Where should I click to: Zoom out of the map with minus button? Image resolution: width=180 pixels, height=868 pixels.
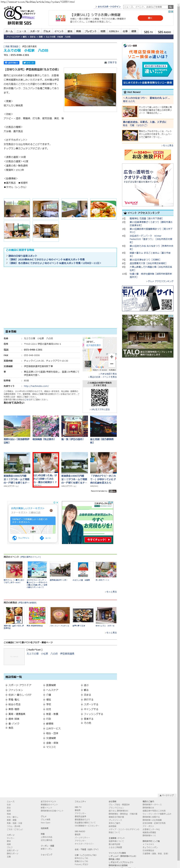(112, 364)
